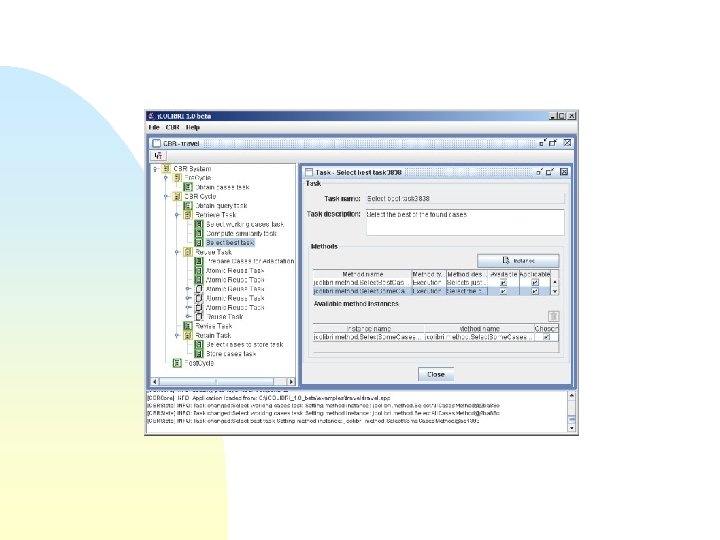Open the Help menu
The height and width of the screenshot is (540, 720).
click(x=193, y=127)
